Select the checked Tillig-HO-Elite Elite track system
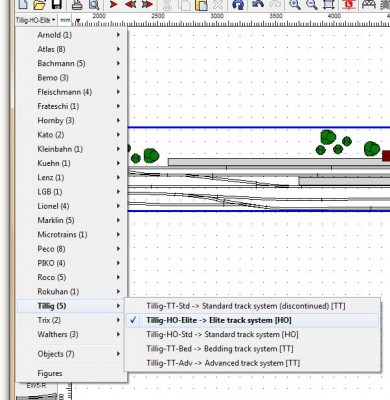The image size is (390, 400). click(252, 320)
